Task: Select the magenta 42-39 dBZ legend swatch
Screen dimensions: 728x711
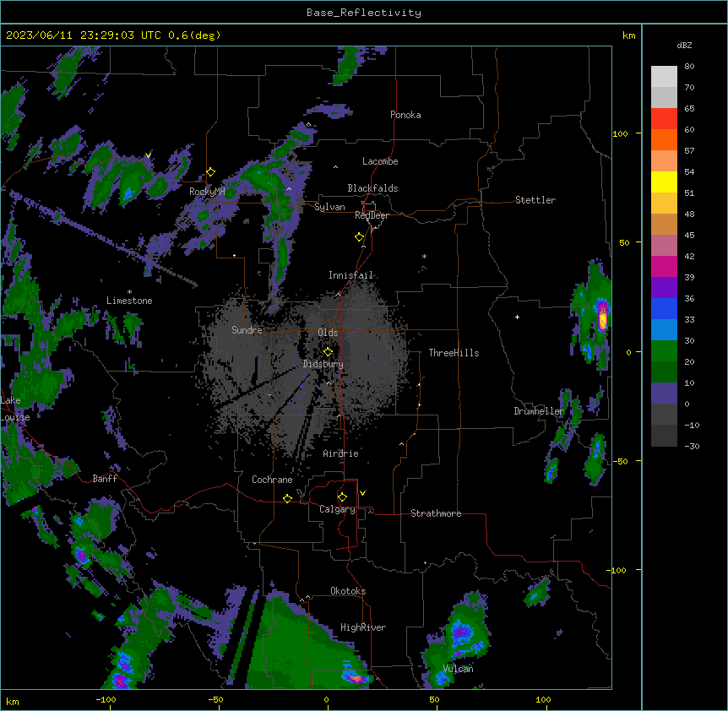Action: pos(664,266)
